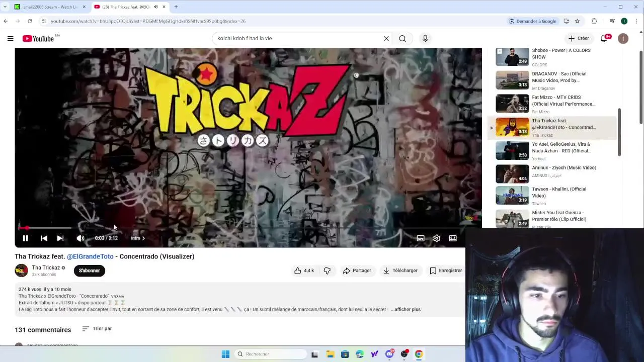Open the Tha Trickaz channel name link
644x362 pixels.
click(46, 267)
